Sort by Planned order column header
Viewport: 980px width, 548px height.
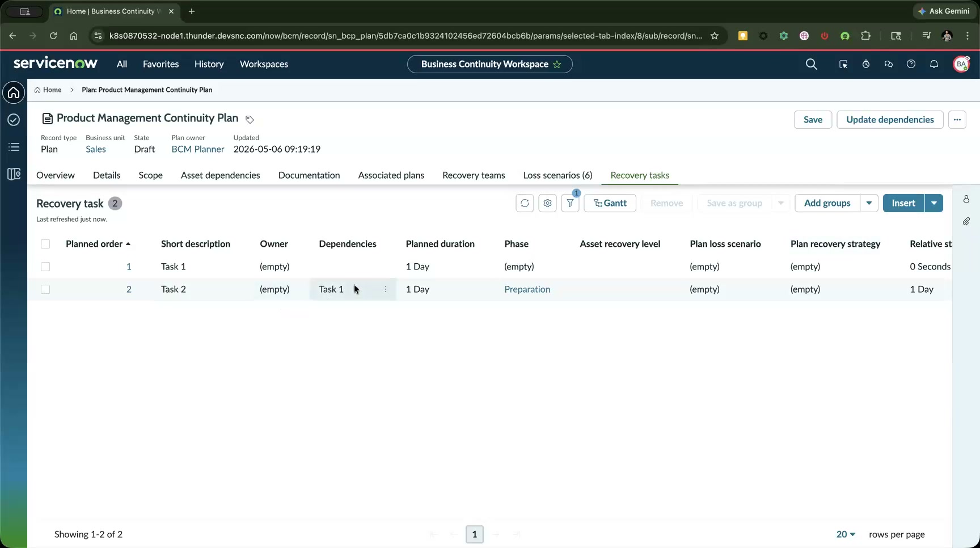coord(98,244)
